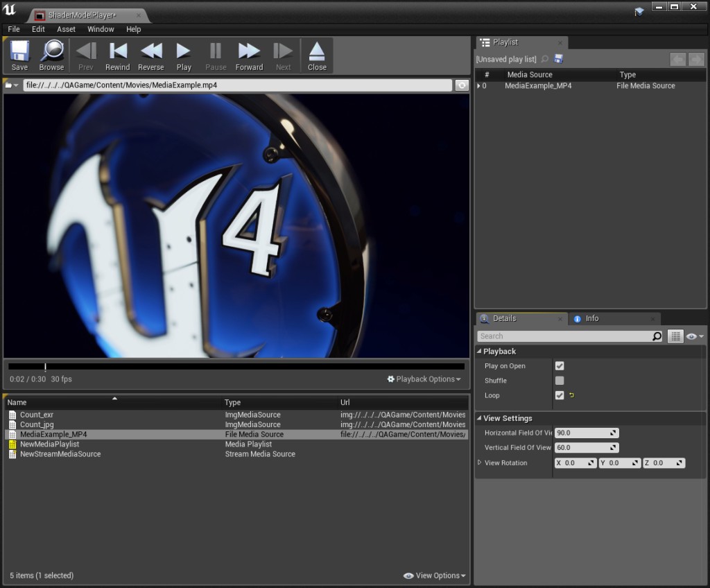Open the Asset menu
The height and width of the screenshot is (588, 710).
point(66,29)
